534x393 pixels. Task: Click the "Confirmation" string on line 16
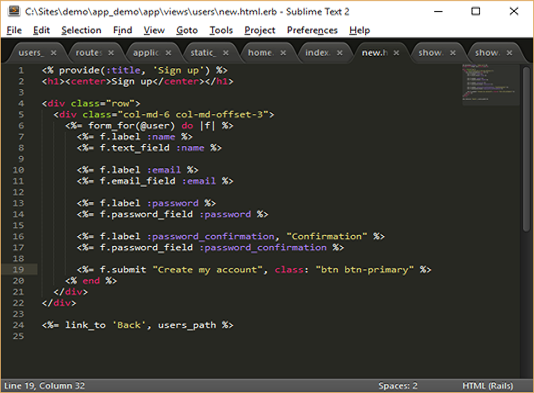[x=327, y=236]
